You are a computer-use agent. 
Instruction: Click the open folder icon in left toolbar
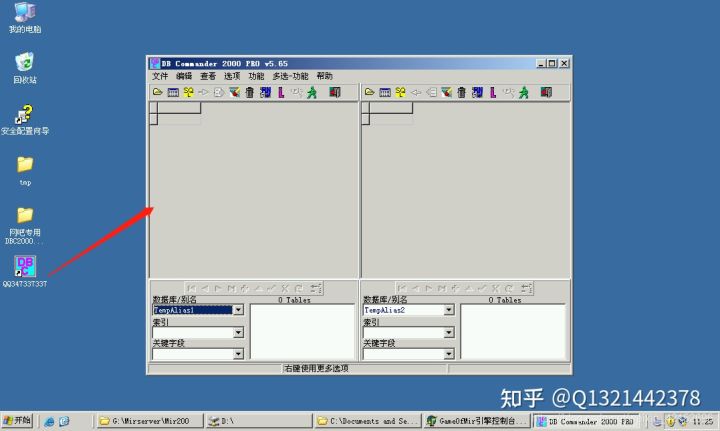point(157,92)
